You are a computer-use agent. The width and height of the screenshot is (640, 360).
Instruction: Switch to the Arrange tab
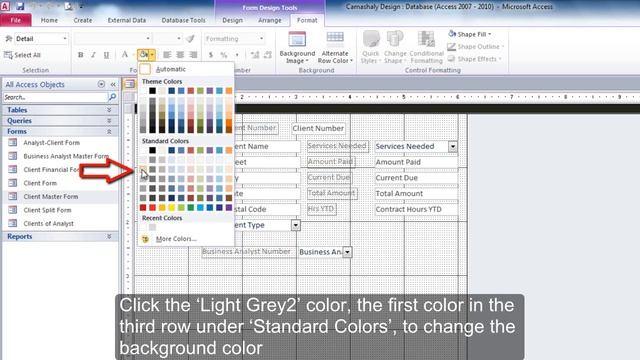[x=270, y=20]
